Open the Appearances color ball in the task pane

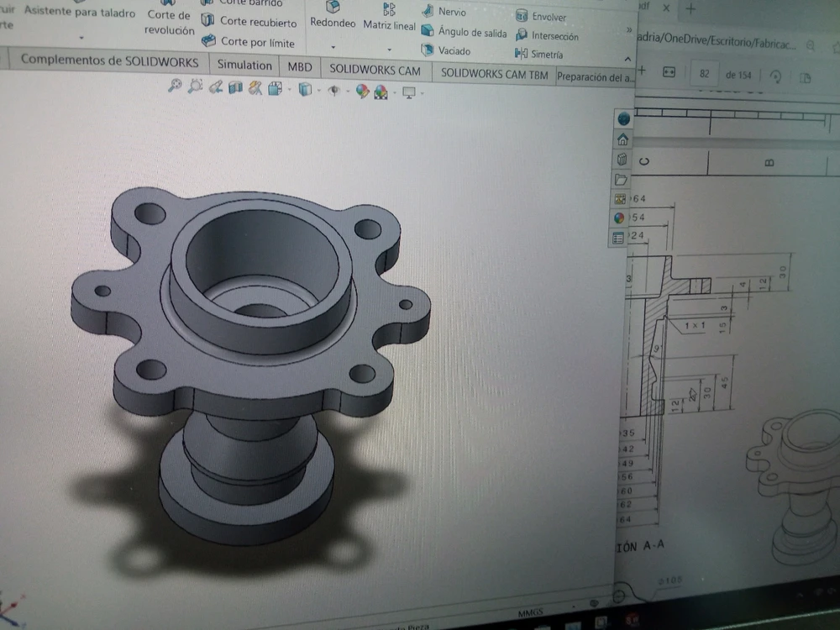tap(620, 218)
